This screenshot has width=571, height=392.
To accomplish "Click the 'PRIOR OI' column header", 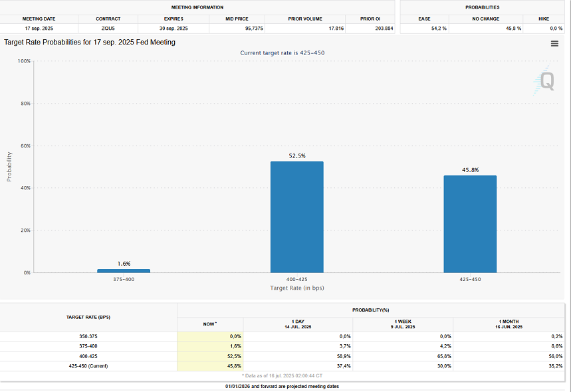I will pyautogui.click(x=370, y=19).
